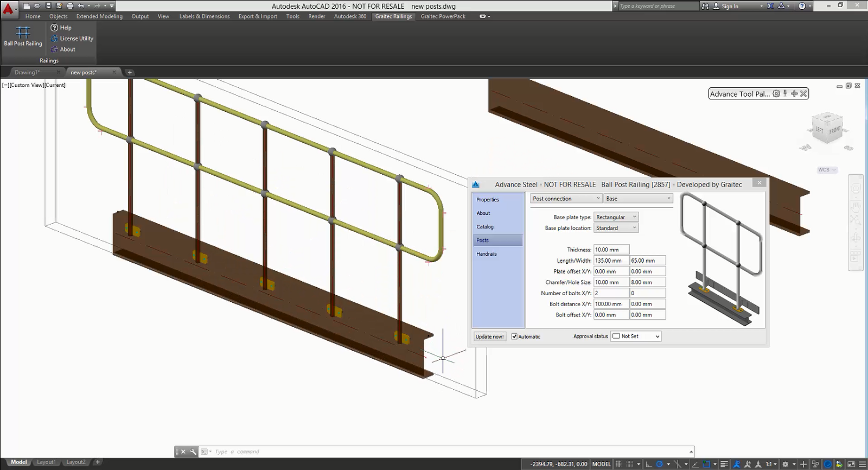Click the keyword search field
The image size is (868, 470).
click(x=658, y=6)
